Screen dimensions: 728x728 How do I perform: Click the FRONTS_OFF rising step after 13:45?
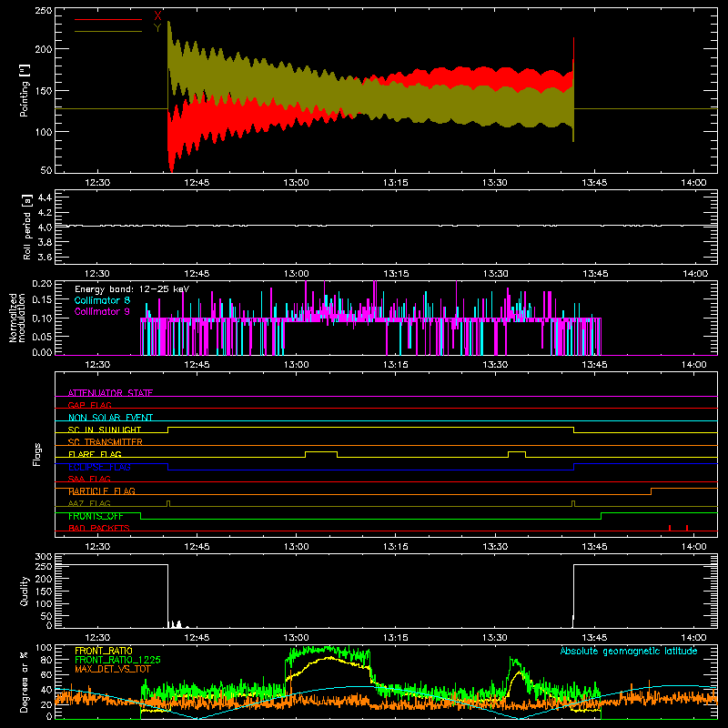point(602,516)
